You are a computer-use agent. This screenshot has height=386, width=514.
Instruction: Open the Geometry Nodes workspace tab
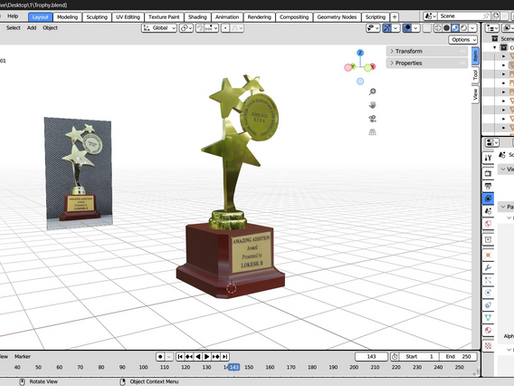coord(337,17)
